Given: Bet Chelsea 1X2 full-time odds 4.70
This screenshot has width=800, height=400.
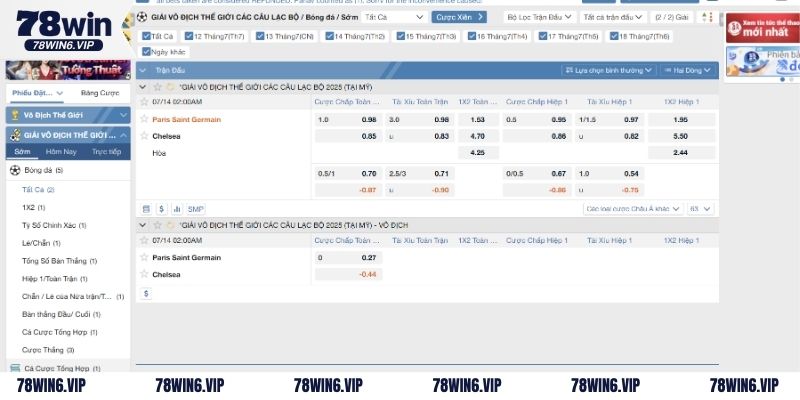Looking at the screenshot, I should point(478,136).
